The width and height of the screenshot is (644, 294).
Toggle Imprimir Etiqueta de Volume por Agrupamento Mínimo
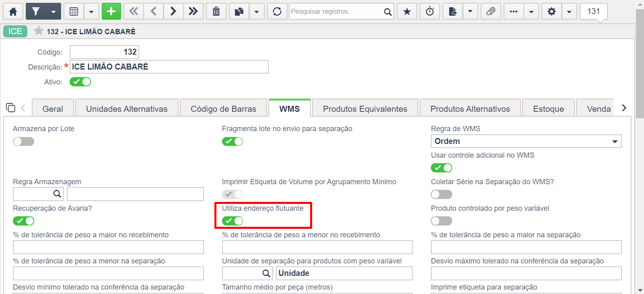tap(232, 194)
